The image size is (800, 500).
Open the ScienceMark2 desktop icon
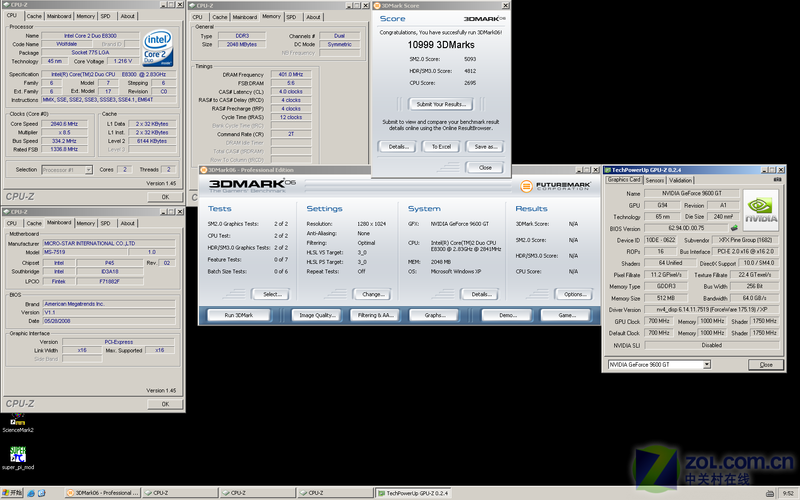click(x=18, y=423)
